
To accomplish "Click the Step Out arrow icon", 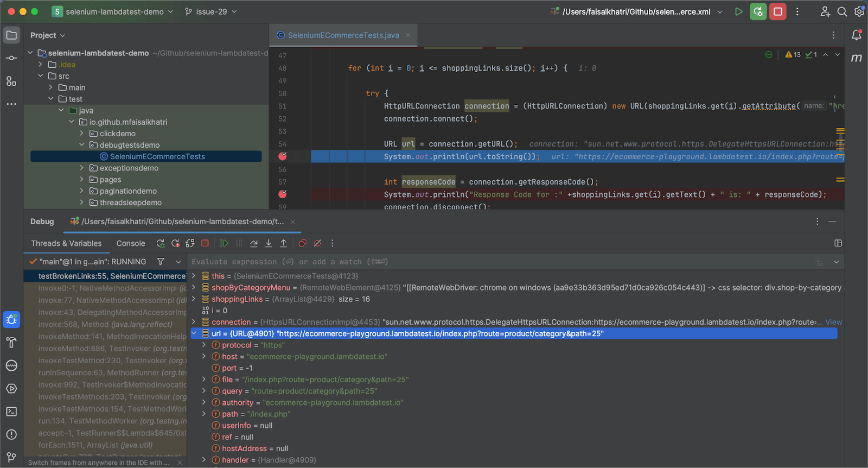I will point(284,243).
